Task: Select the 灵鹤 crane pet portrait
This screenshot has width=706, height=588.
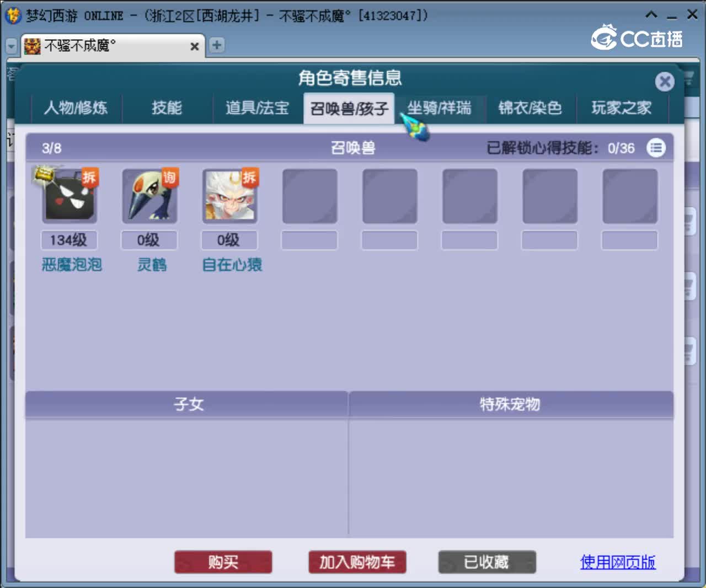Action: pyautogui.click(x=149, y=196)
